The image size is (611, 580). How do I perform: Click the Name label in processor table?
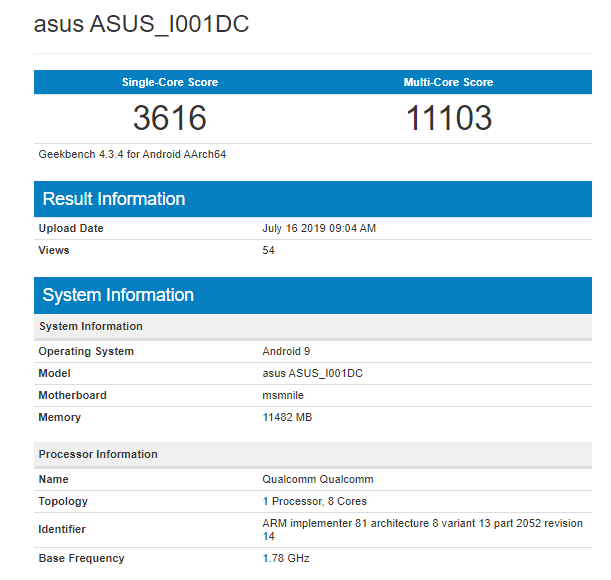click(53, 479)
